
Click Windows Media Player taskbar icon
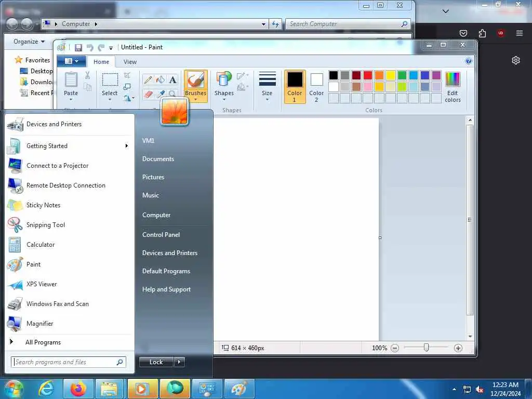142,389
